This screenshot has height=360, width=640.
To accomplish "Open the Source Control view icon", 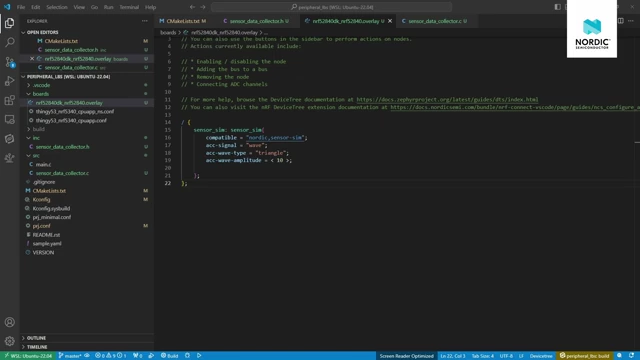I will coord(9,62).
